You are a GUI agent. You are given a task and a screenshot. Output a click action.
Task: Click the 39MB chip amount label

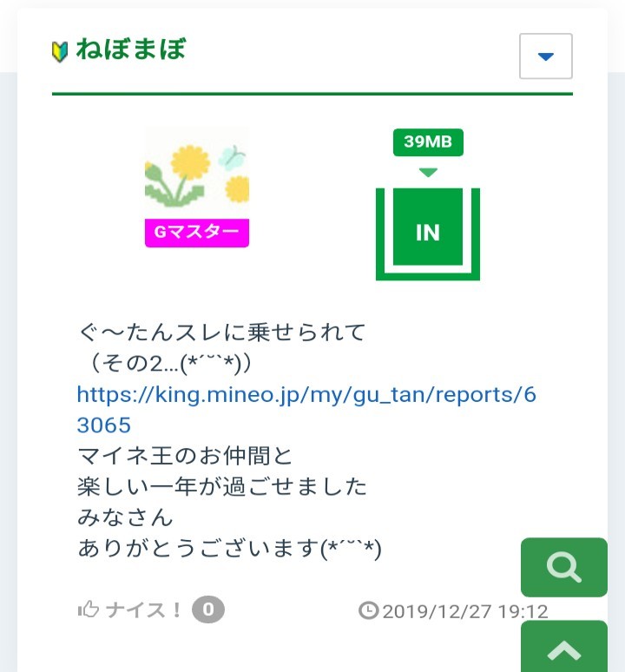coord(428,142)
